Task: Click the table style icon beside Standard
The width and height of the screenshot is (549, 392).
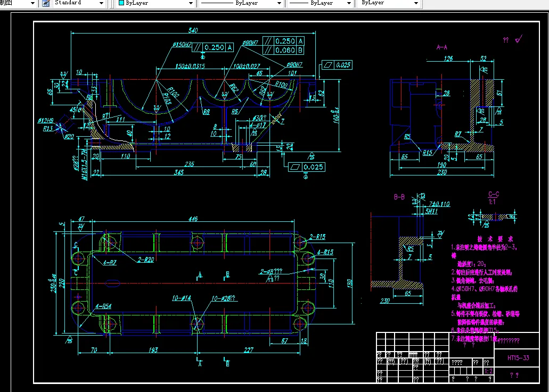Action: [46, 3]
